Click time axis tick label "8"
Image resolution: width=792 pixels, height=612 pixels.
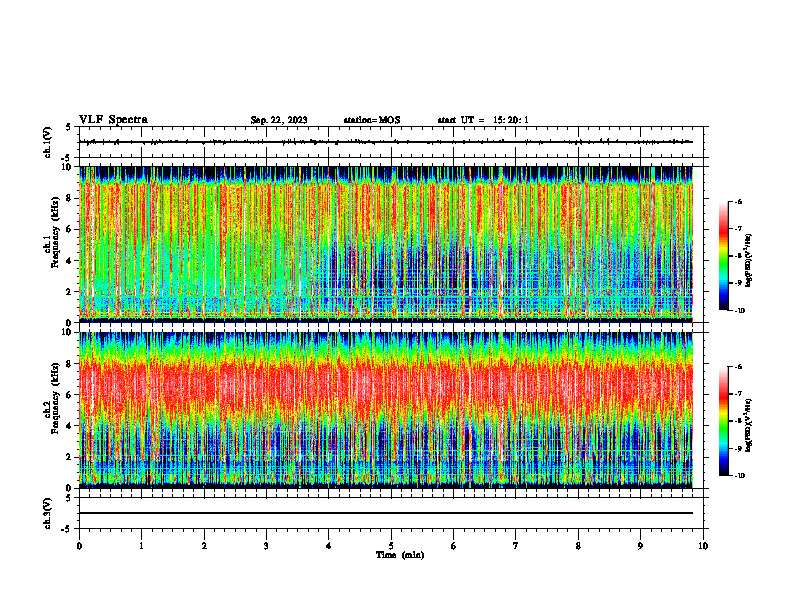tap(578, 546)
